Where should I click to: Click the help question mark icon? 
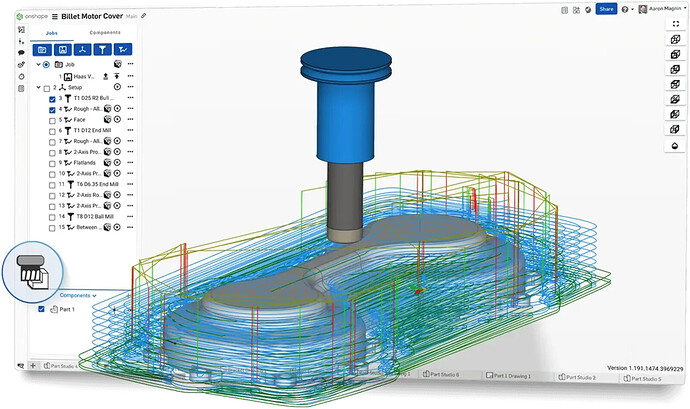pos(625,9)
